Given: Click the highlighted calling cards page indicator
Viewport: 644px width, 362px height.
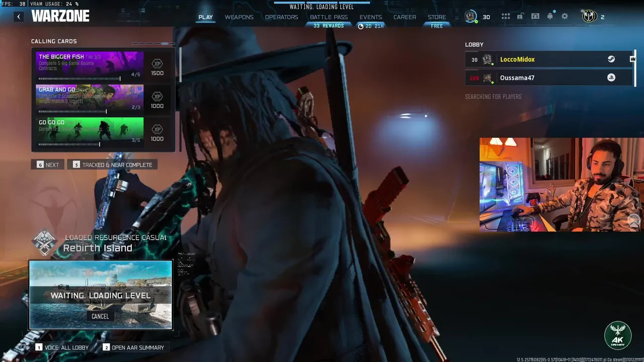Looking at the screenshot, I should click(165, 43).
